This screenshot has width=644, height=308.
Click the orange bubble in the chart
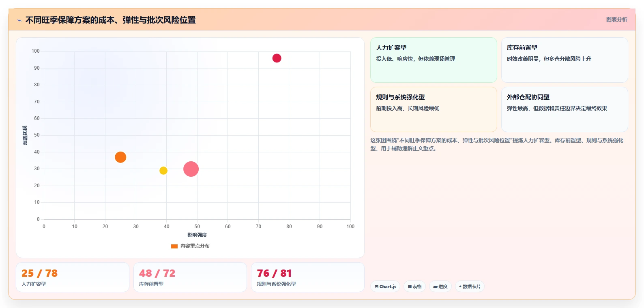(x=120, y=157)
